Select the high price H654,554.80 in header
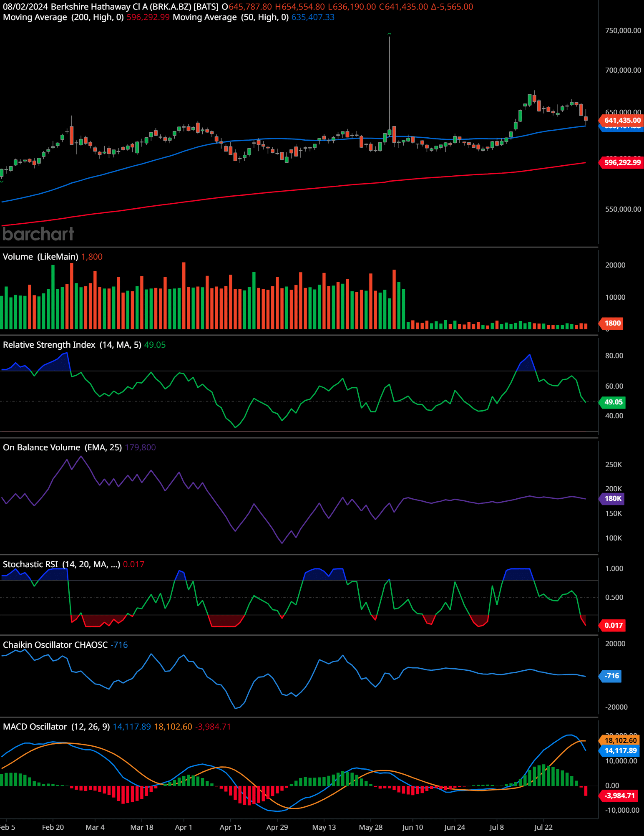This screenshot has width=644, height=836. pyautogui.click(x=299, y=7)
